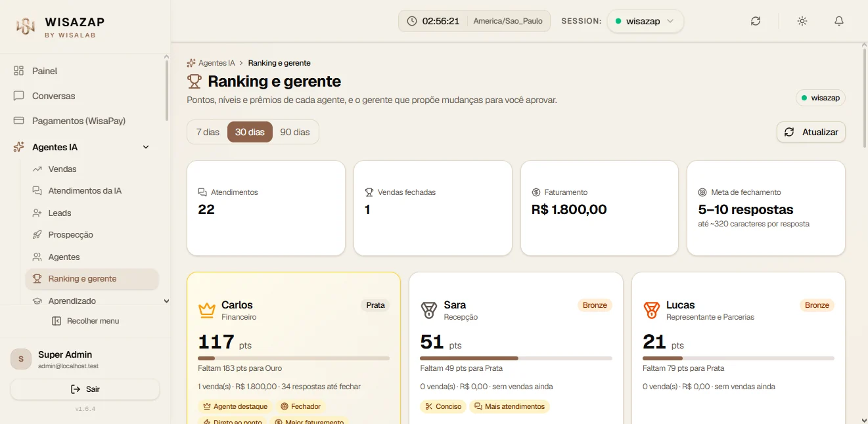
Task: Click Carlos's Prata level badge
Action: 375,305
